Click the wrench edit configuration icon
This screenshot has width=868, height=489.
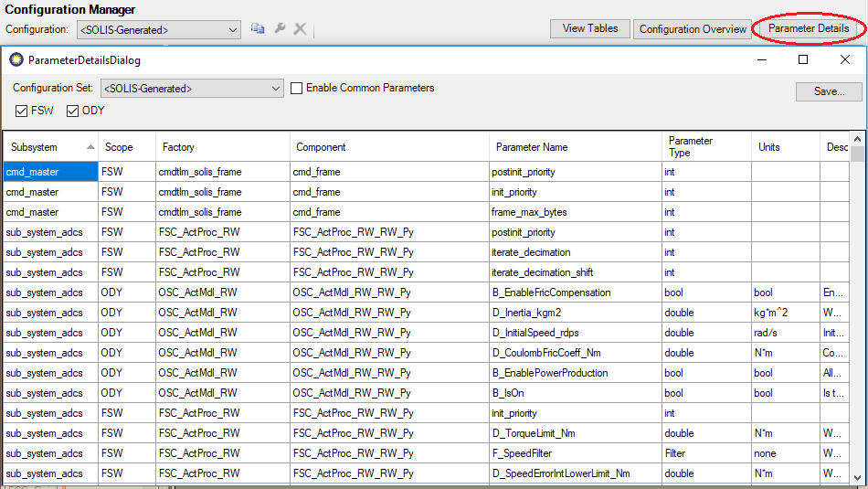[x=280, y=29]
